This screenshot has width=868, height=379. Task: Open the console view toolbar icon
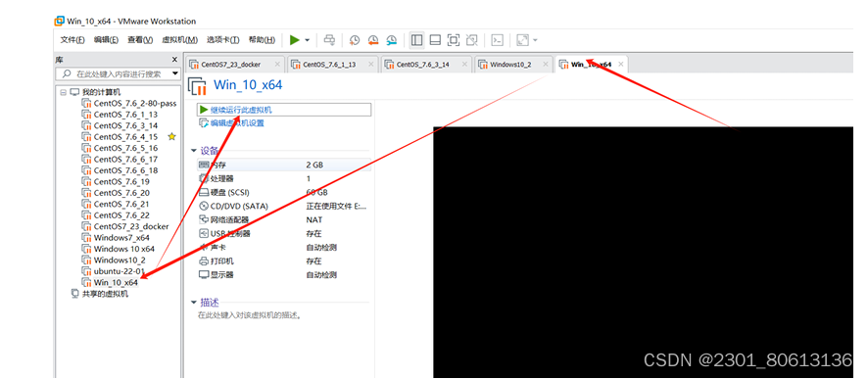click(498, 40)
